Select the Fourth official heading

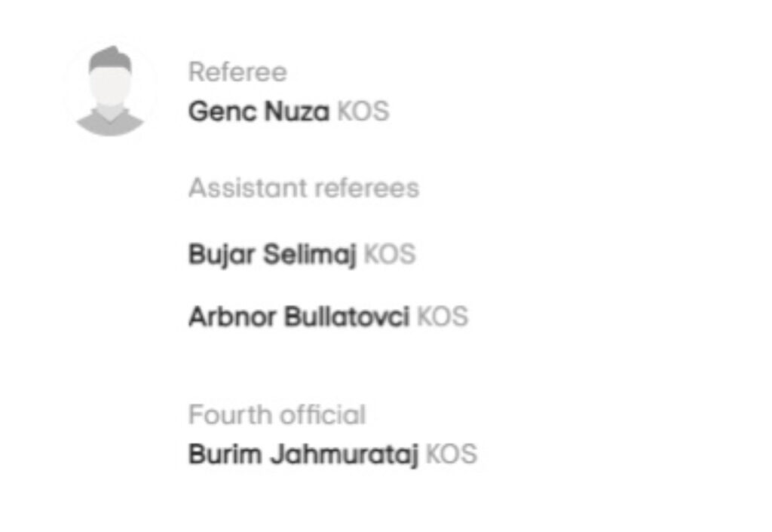click(277, 415)
